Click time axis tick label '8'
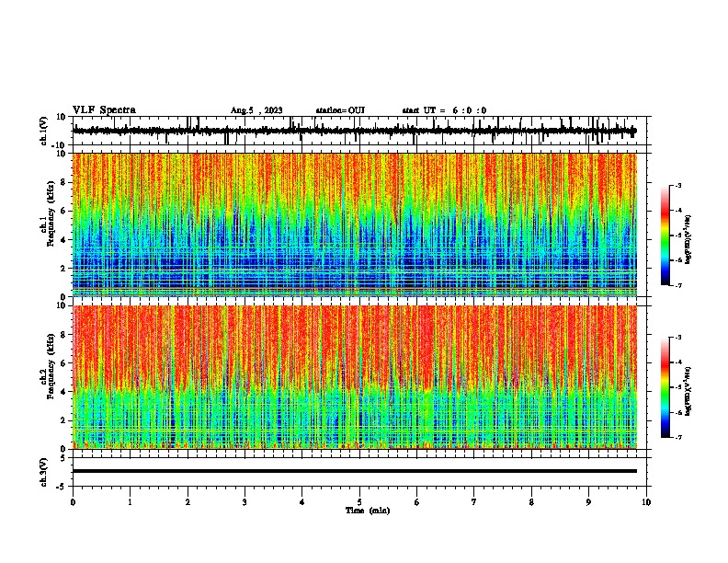 [531, 502]
